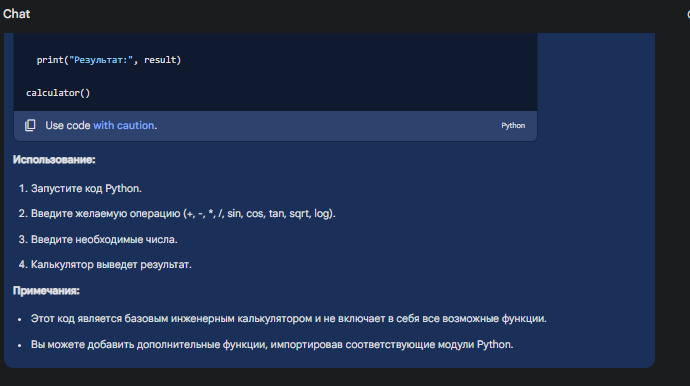Select the 'Введите необходимые числа' step
Screen dimensions: 690x386
[x=104, y=239]
